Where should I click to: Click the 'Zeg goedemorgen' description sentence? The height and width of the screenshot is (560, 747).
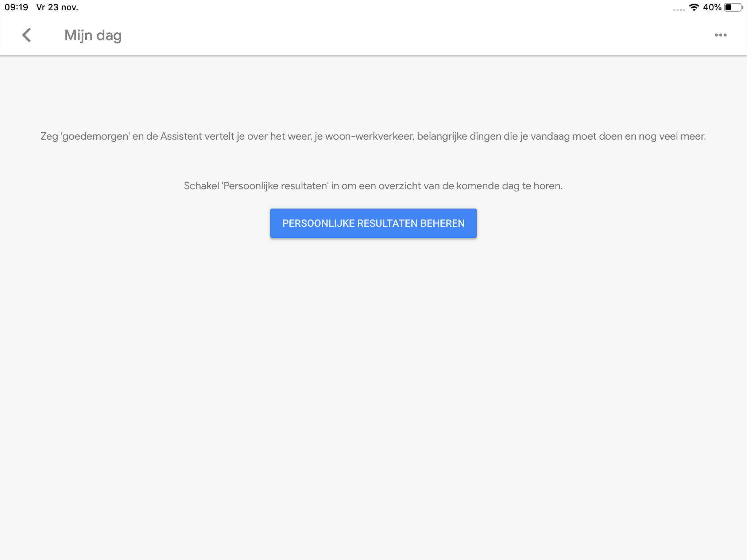373,136
